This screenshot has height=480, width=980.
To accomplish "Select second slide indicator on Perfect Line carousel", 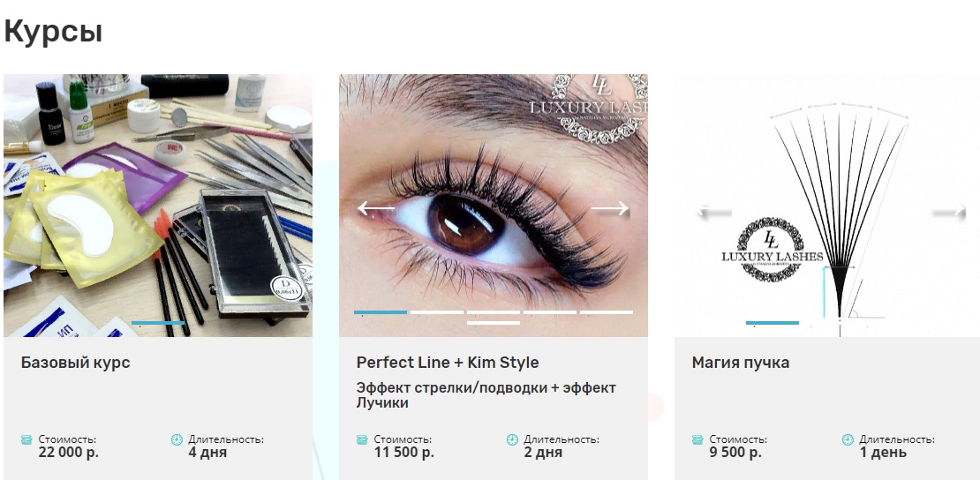I will click(x=437, y=312).
